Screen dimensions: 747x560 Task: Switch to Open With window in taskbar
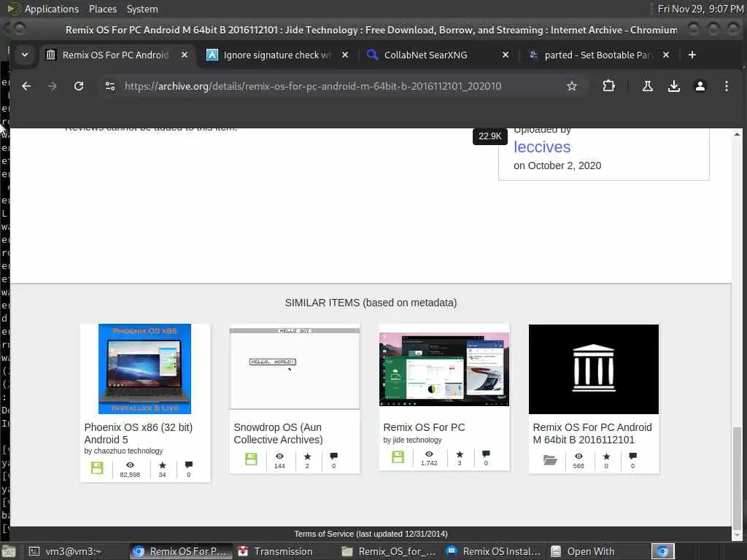click(590, 551)
